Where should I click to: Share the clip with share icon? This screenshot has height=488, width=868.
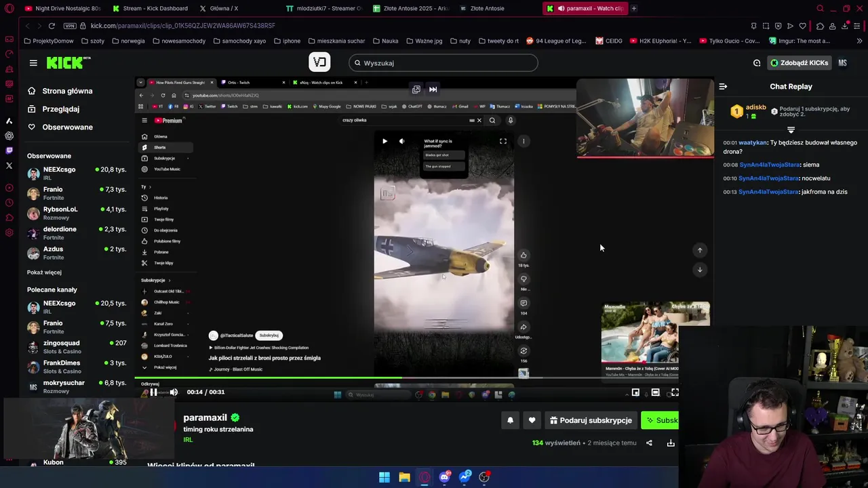click(x=649, y=443)
